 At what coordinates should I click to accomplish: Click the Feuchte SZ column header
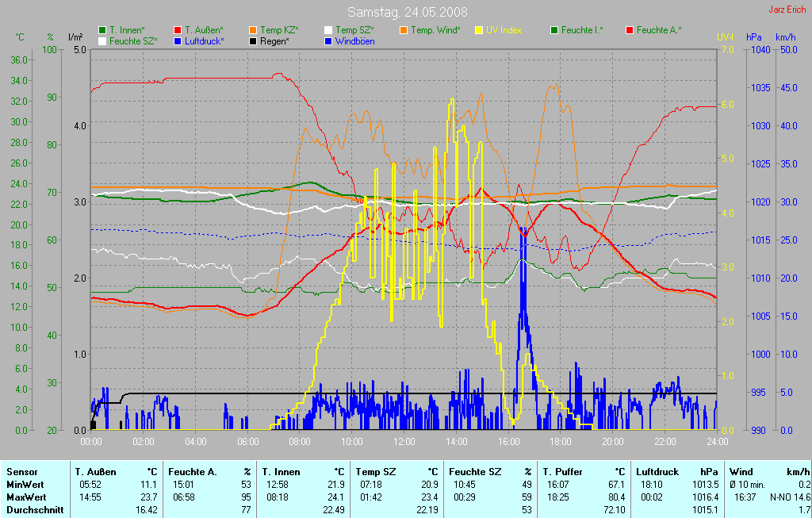pyautogui.click(x=475, y=472)
